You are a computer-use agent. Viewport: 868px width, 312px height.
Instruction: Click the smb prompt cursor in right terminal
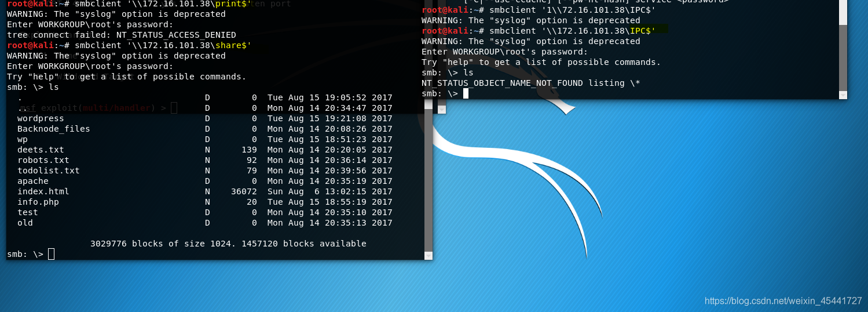pyautogui.click(x=466, y=93)
